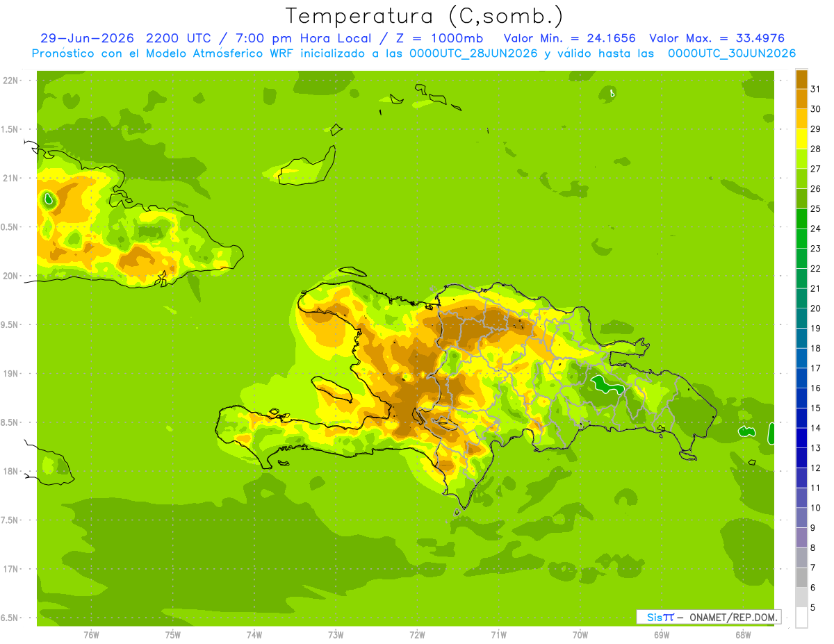Select the date '29-Jun-2026' in header
This screenshot has width=834, height=644.
coord(87,38)
